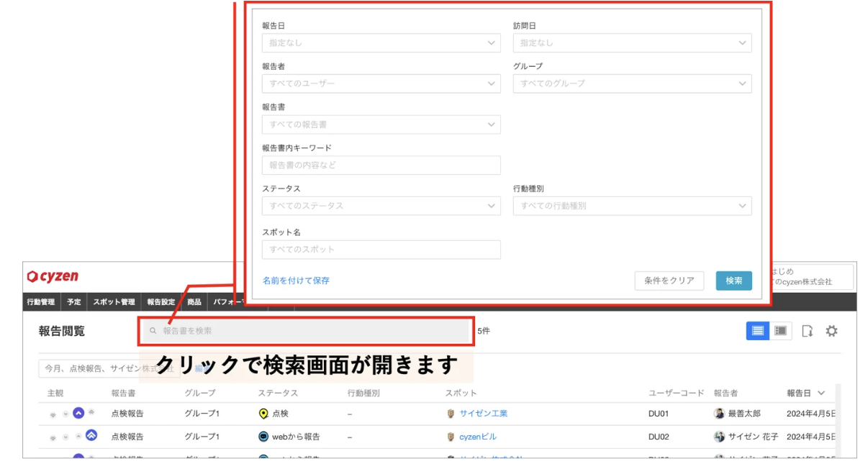Click the スポット column header
Viewport: 868px width, 469px height.
pos(461,393)
